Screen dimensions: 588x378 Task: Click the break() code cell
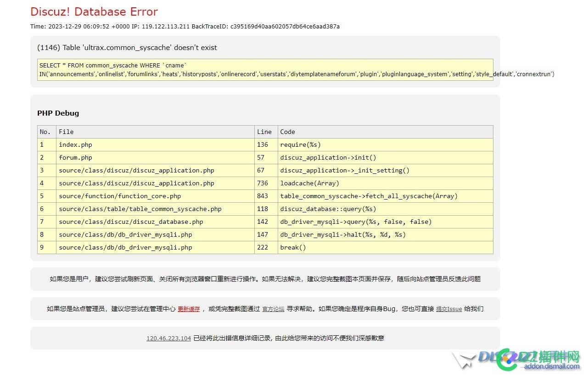(x=385, y=247)
